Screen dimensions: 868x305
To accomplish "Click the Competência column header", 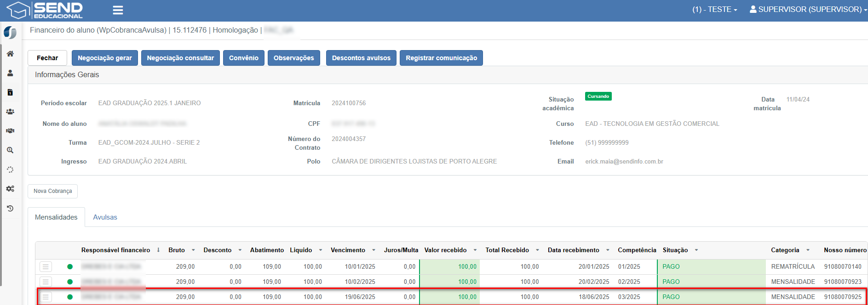I will tap(637, 250).
